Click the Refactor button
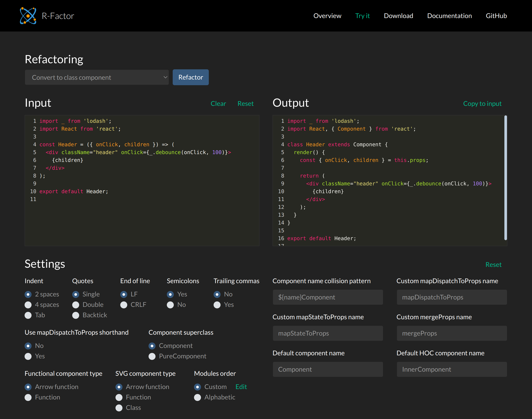 point(191,77)
